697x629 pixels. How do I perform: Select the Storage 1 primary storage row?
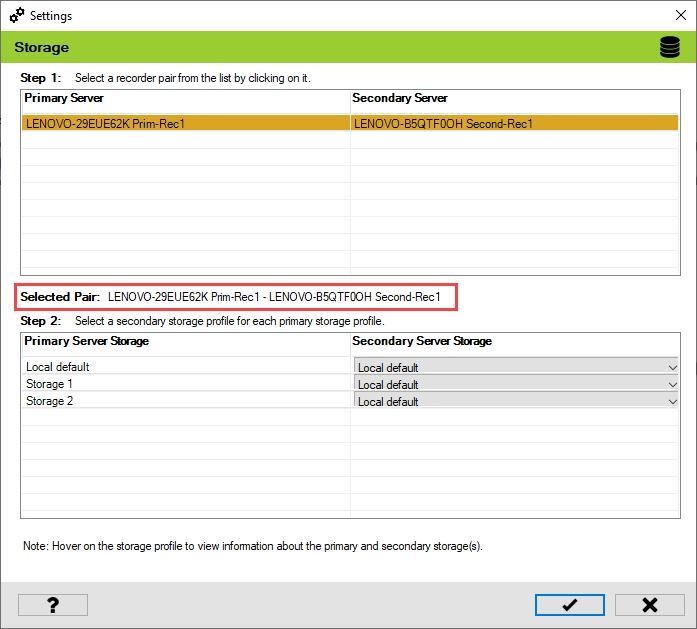185,384
